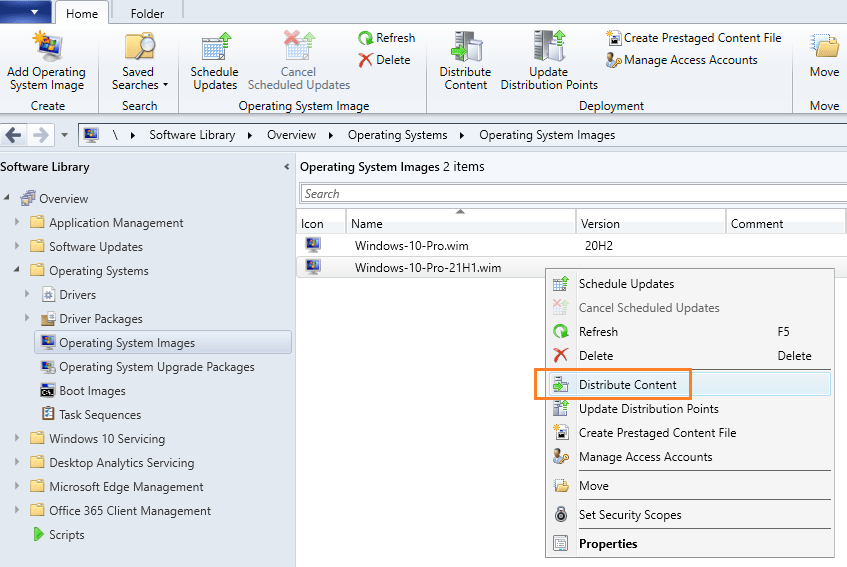Collapse Operating Systems tree node
The height and width of the screenshot is (567, 847).
[17, 269]
